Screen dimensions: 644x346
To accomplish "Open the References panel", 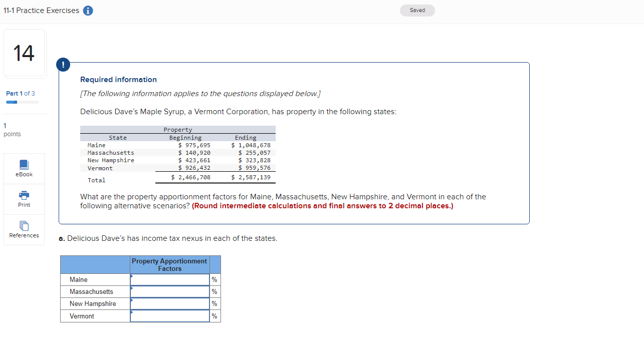I will (x=24, y=230).
